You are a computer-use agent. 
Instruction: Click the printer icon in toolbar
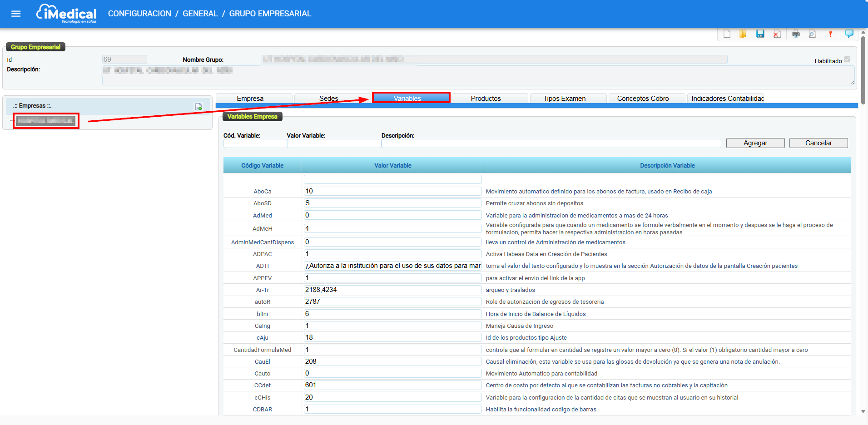795,34
